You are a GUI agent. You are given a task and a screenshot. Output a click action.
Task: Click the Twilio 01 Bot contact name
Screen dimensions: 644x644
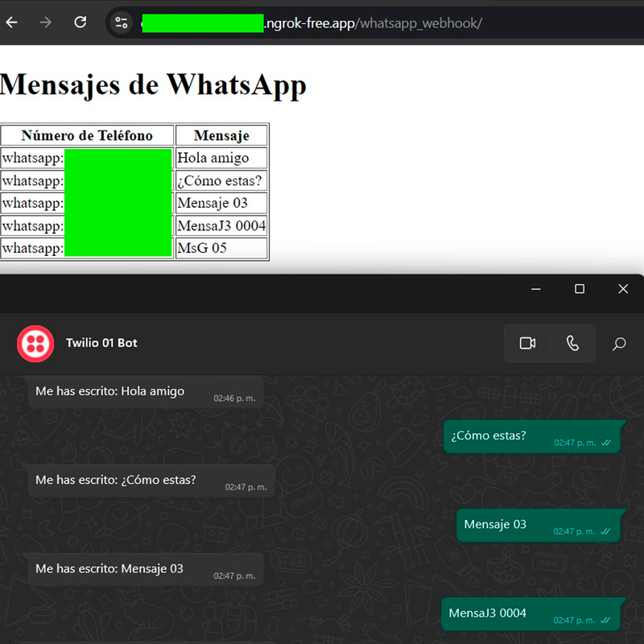coord(101,343)
